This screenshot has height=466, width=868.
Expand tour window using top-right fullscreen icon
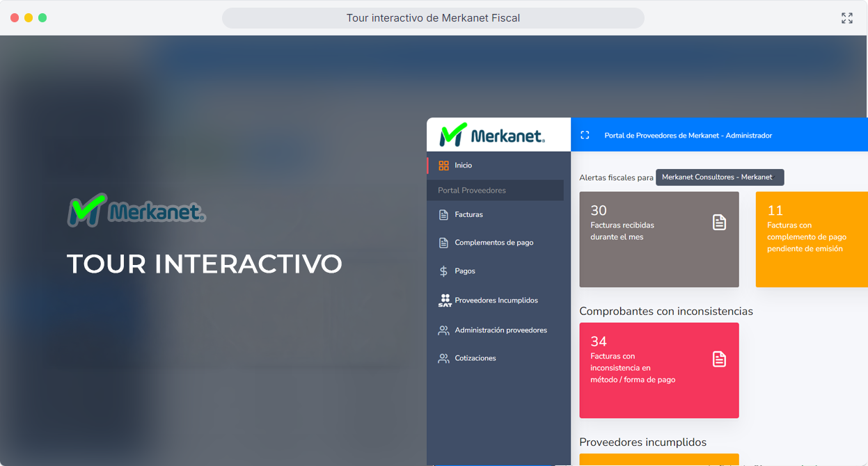click(x=846, y=18)
